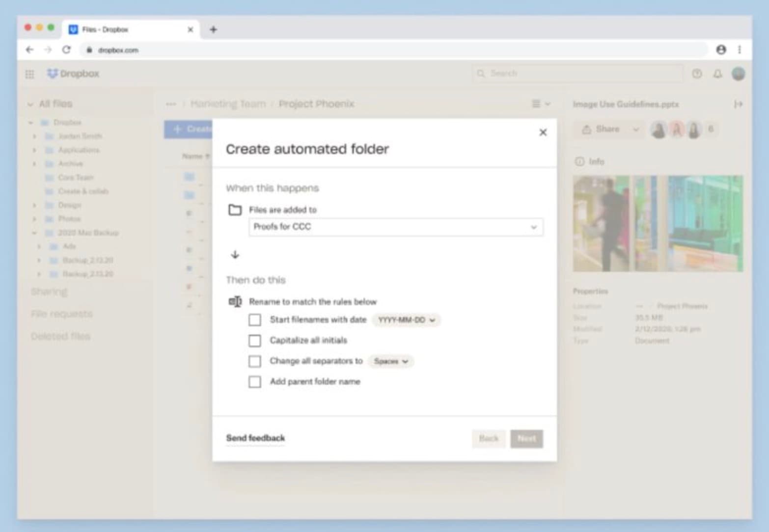Check Capitalize all initials
The width and height of the screenshot is (769, 532).
pyautogui.click(x=255, y=341)
